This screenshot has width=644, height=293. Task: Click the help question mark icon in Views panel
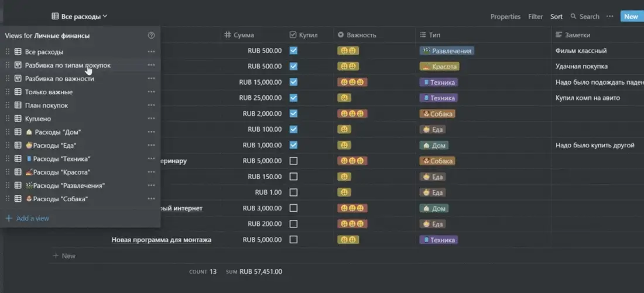pos(151,36)
